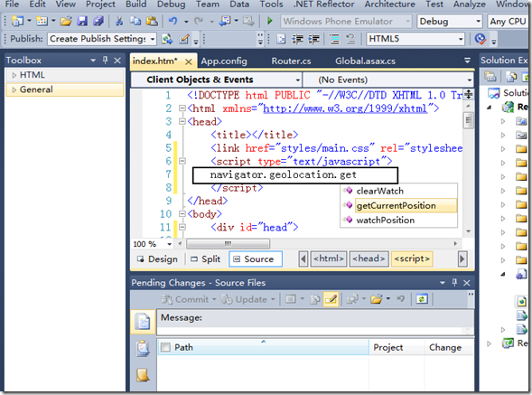Screen dimensions: 532x395
Task: Check the Path select-all checkbox
Action: tap(165, 347)
